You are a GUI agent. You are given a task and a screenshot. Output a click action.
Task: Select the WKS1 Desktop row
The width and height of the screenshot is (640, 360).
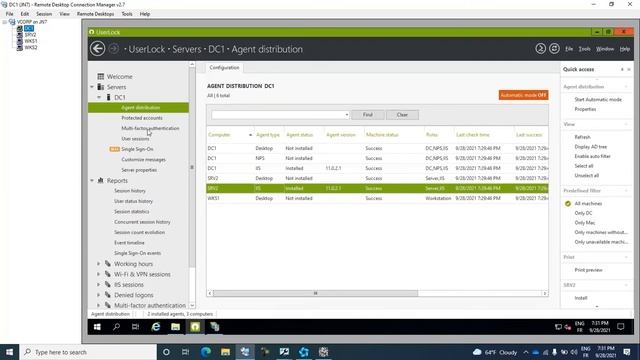tap(377, 198)
